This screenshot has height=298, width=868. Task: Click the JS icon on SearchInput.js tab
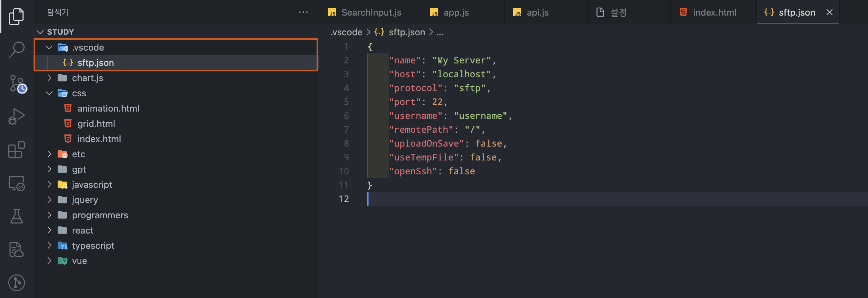tap(332, 13)
